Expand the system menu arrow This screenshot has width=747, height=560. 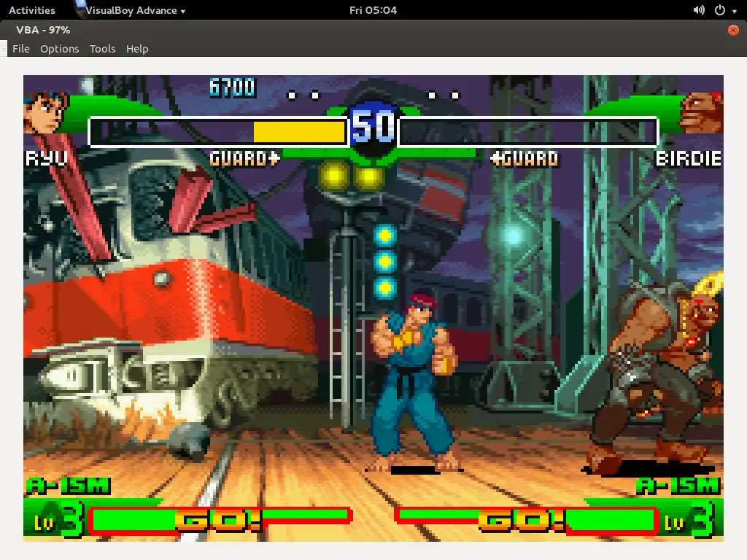click(x=734, y=11)
